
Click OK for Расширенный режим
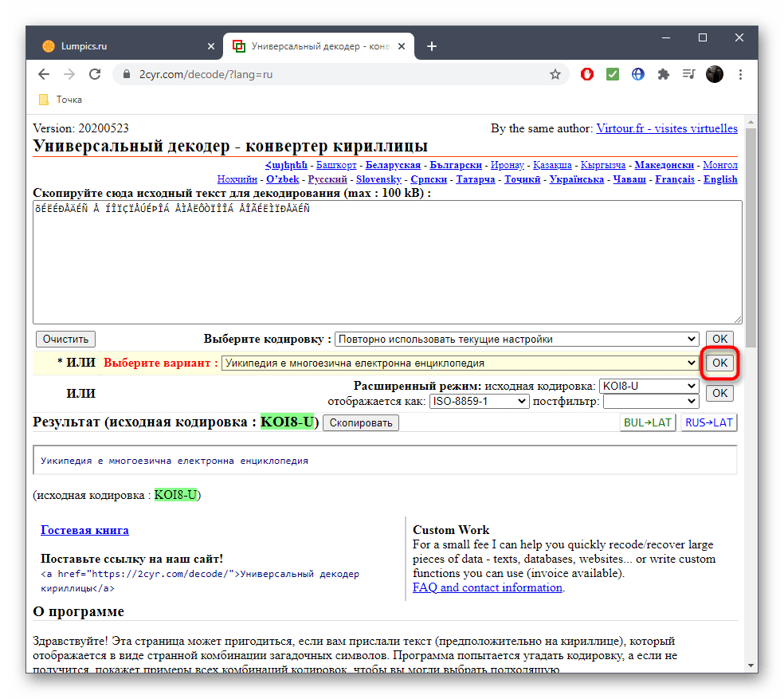(x=719, y=393)
